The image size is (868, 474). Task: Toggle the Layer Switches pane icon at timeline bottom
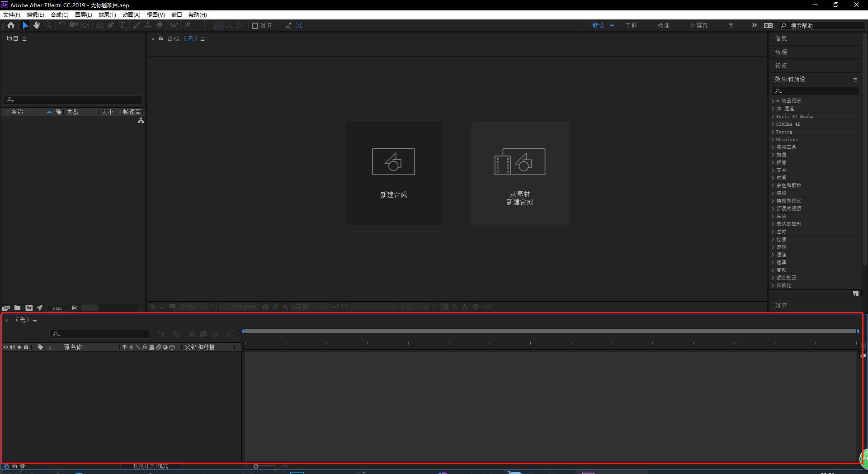coord(6,466)
